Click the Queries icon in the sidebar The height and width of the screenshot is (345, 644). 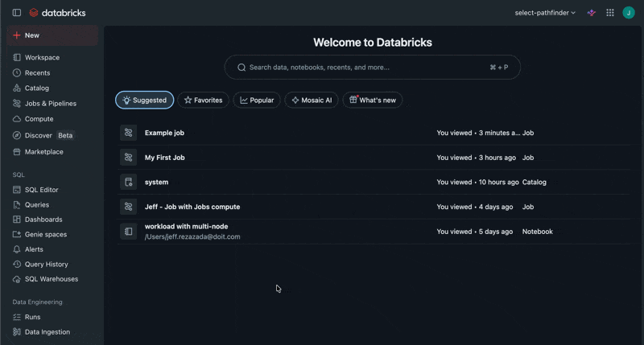click(17, 205)
